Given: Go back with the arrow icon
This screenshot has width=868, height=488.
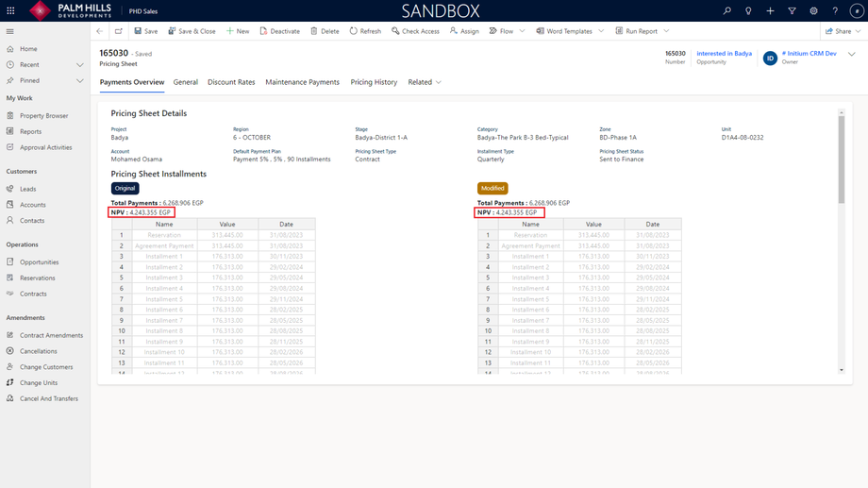Looking at the screenshot, I should (100, 31).
